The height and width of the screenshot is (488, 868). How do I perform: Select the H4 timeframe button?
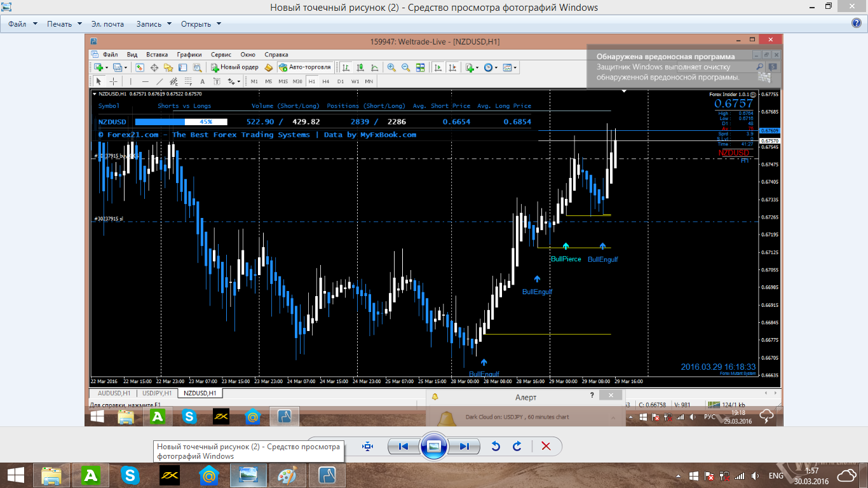pyautogui.click(x=326, y=81)
